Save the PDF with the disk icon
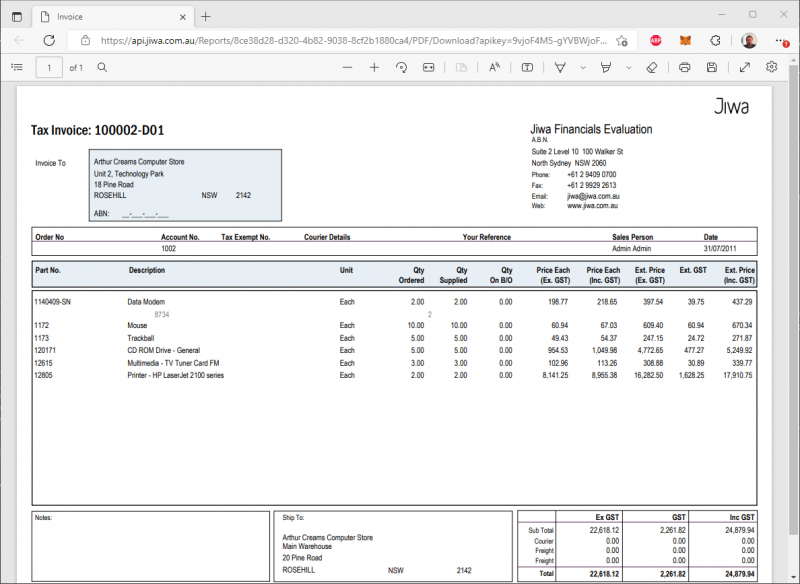The height and width of the screenshot is (584, 800). (x=712, y=67)
